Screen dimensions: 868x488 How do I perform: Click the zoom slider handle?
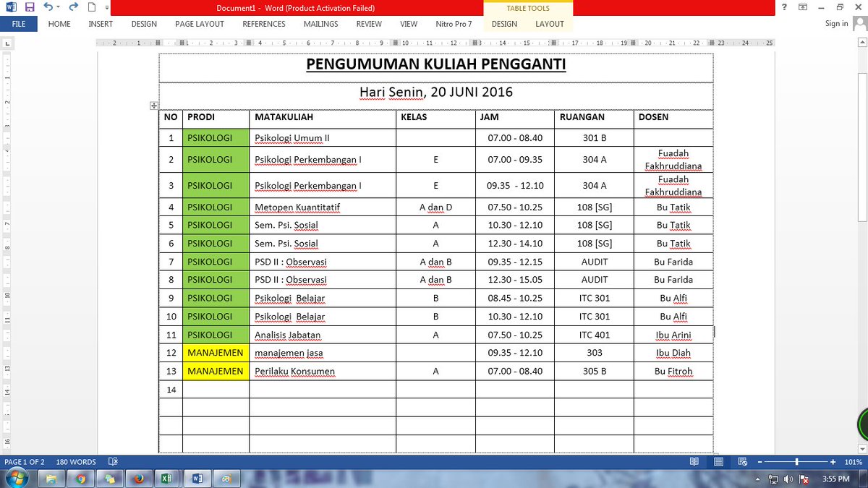[796, 461]
